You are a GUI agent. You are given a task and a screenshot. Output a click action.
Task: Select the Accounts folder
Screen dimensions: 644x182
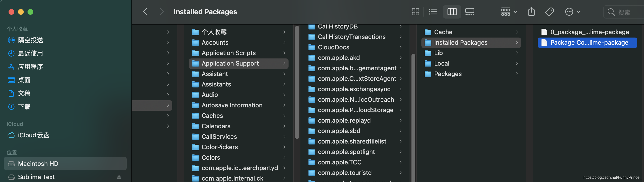pos(238,43)
